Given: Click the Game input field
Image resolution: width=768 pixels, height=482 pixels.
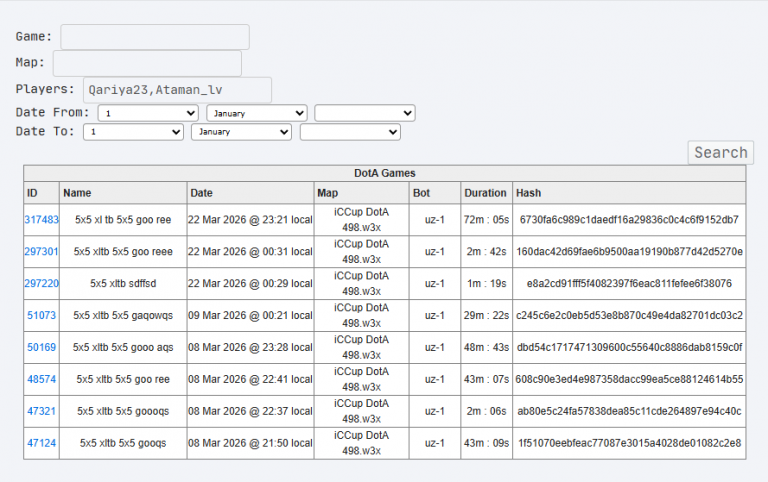Looking at the screenshot, I should point(155,37).
